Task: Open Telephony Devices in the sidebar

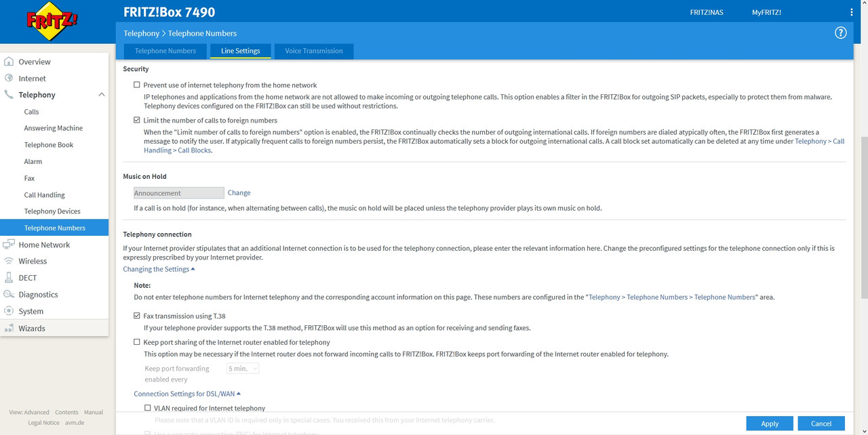Action: 52,211
